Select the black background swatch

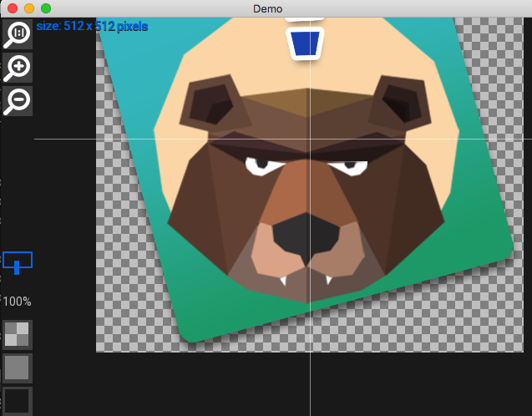[x=18, y=399]
